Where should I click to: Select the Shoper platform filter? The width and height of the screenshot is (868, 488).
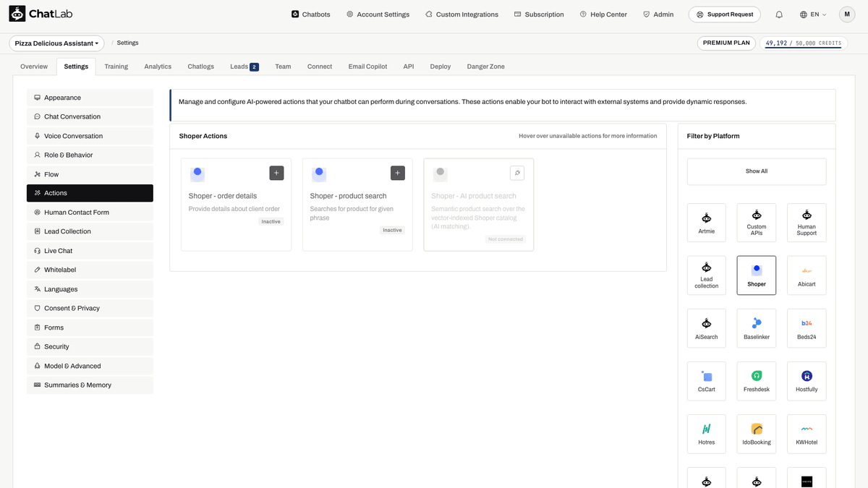[757, 275]
